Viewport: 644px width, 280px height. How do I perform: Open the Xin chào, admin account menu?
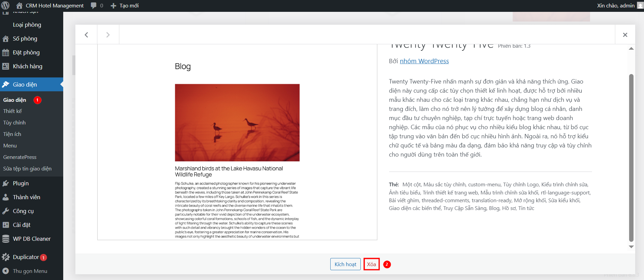click(616, 5)
